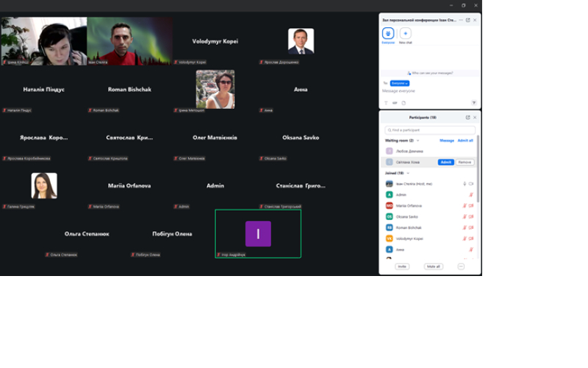Toggle camera for host participant row

(471, 183)
